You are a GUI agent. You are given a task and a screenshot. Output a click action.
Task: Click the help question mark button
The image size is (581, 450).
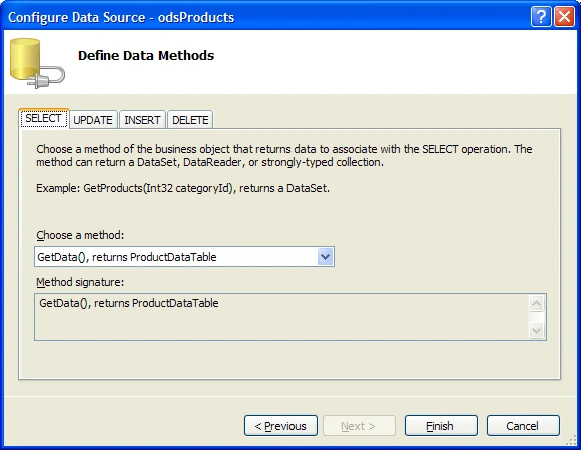click(541, 17)
